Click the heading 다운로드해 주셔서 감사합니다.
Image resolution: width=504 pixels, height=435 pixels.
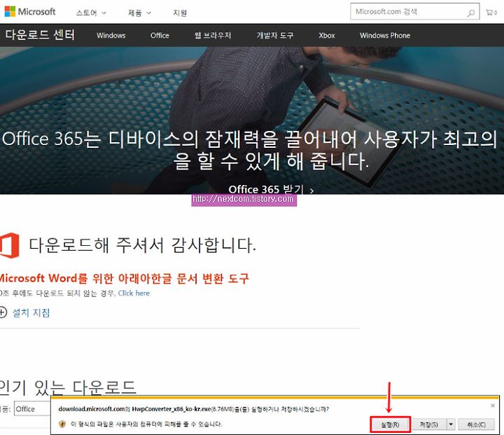click(x=142, y=245)
